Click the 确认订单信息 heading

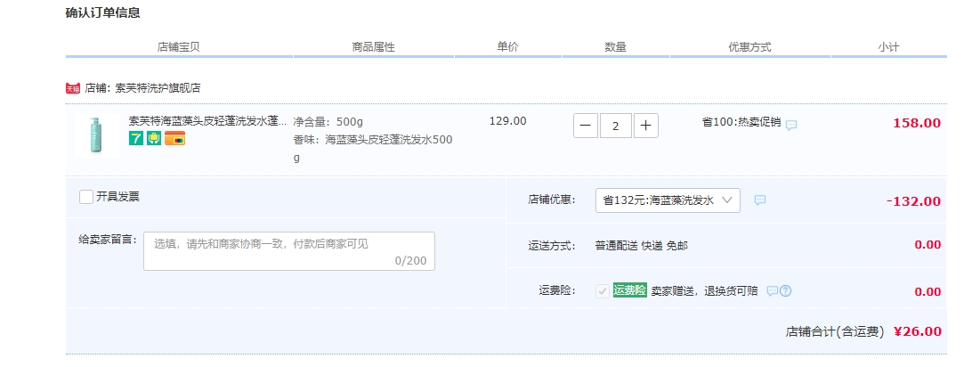coord(102,13)
